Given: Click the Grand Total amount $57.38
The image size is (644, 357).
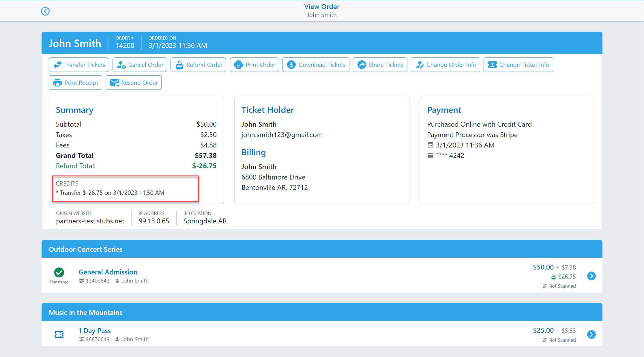Looking at the screenshot, I should 205,155.
